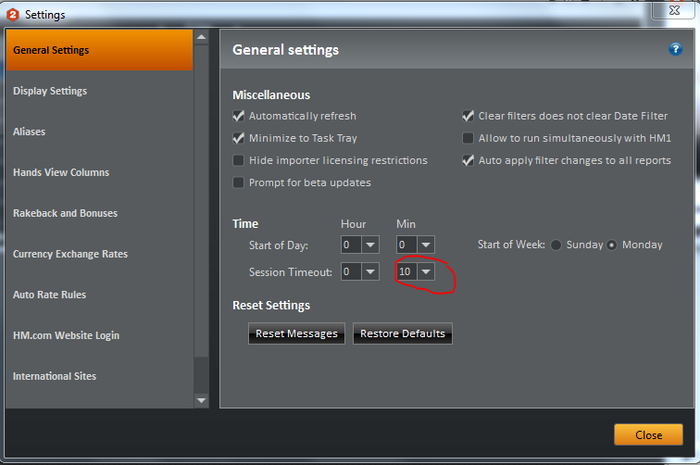This screenshot has width=700, height=465.
Task: Click the Miscellaneous heading text
Action: [271, 95]
